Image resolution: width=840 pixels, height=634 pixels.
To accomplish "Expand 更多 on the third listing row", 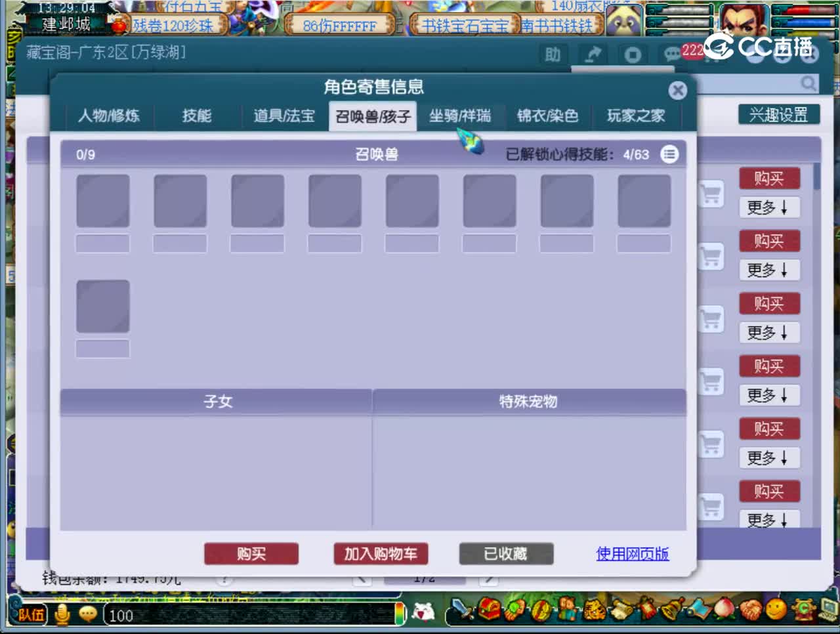I will point(769,333).
